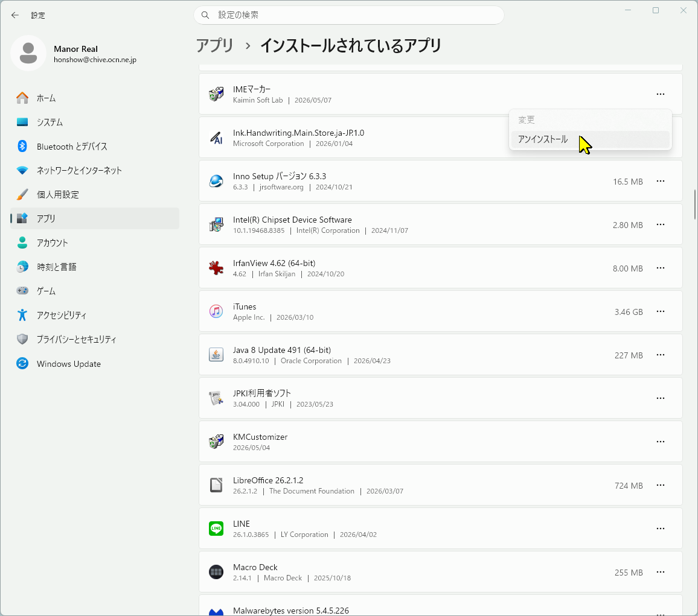Click the greyed 変更 menu entry
Viewport: 698px width, 616px height.
coord(591,120)
